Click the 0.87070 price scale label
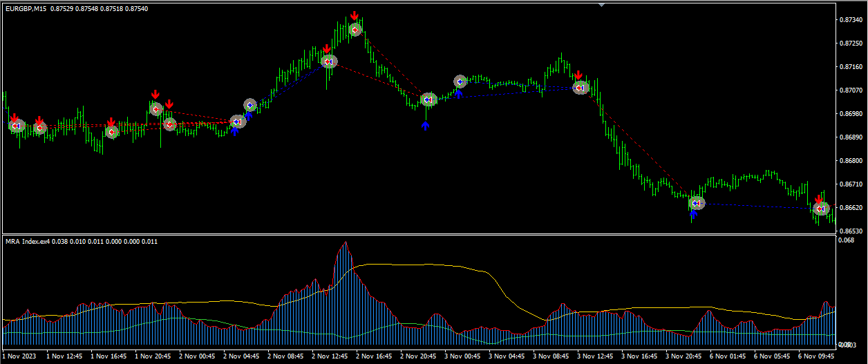868x364 pixels. click(849, 90)
